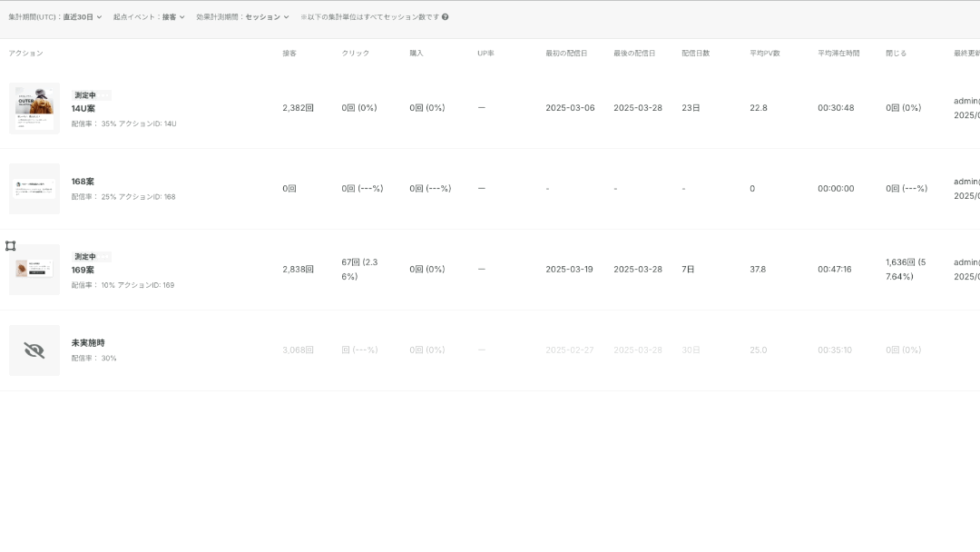Open the 14U案 thumbnail preview
The width and height of the screenshot is (980, 552).
coord(34,108)
